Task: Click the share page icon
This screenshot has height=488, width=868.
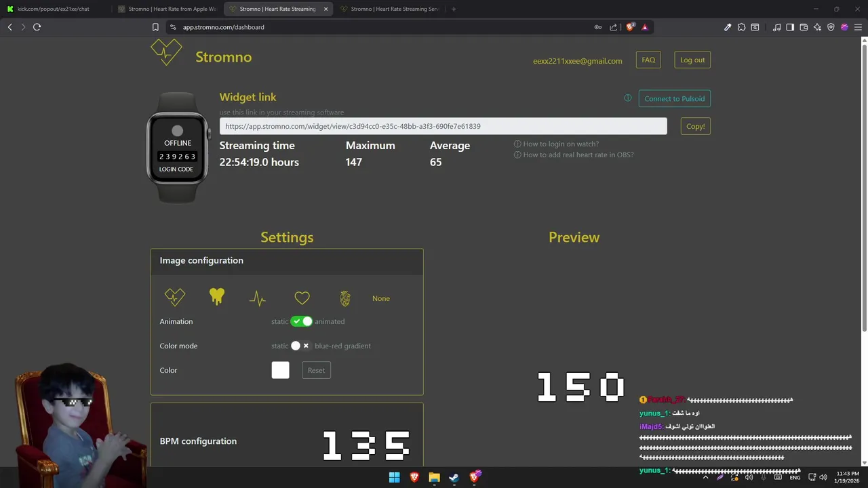Action: tap(614, 27)
